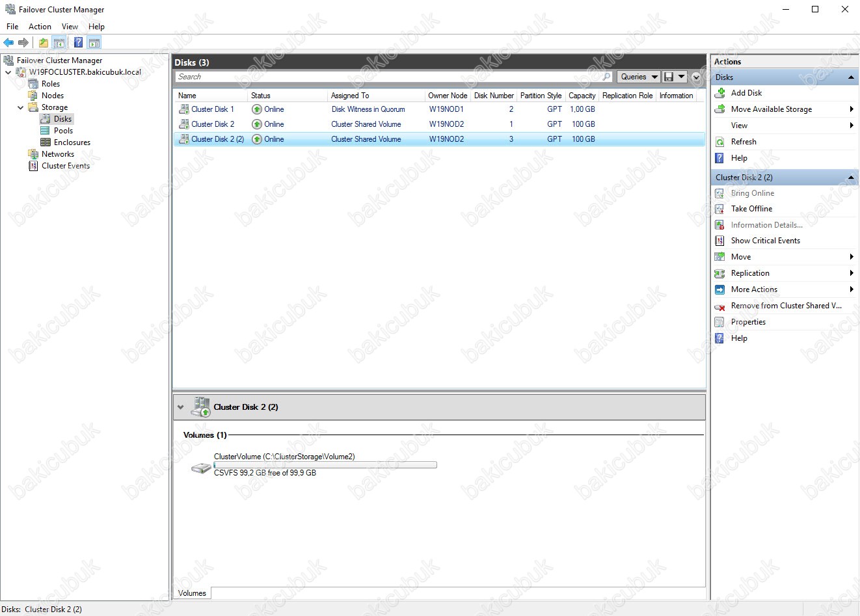Click the Move Available Storage icon

(720, 109)
